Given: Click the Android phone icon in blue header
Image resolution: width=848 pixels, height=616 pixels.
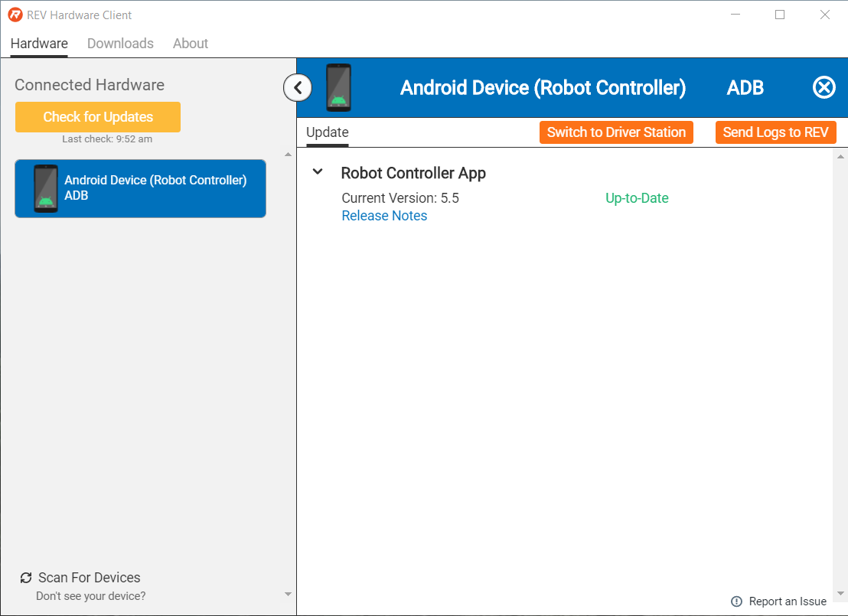Looking at the screenshot, I should click(338, 87).
